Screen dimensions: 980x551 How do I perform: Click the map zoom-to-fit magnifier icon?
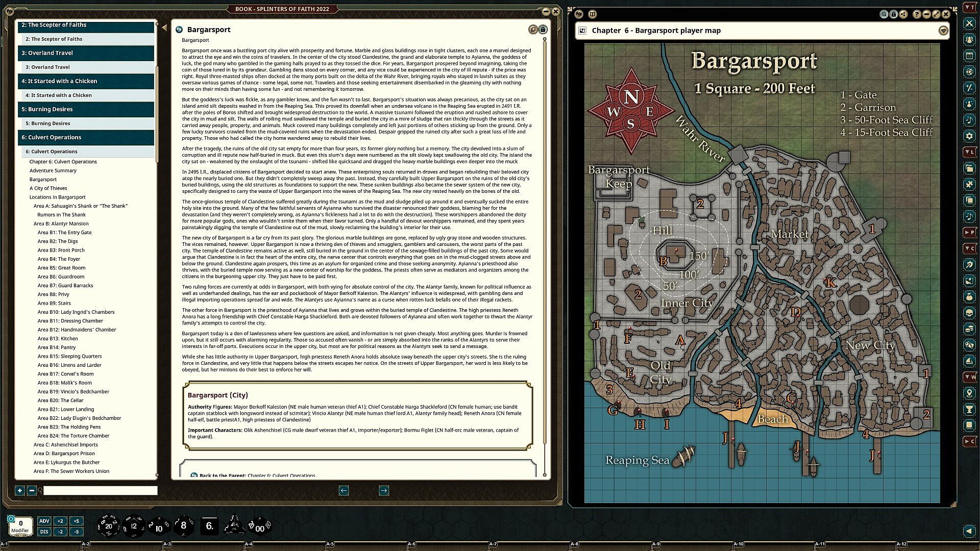pyautogui.click(x=884, y=14)
